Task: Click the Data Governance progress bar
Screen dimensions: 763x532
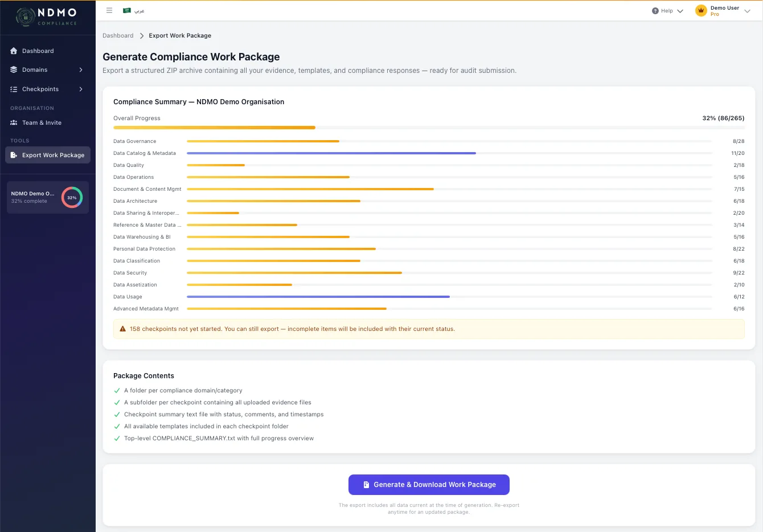Action: 449,141
